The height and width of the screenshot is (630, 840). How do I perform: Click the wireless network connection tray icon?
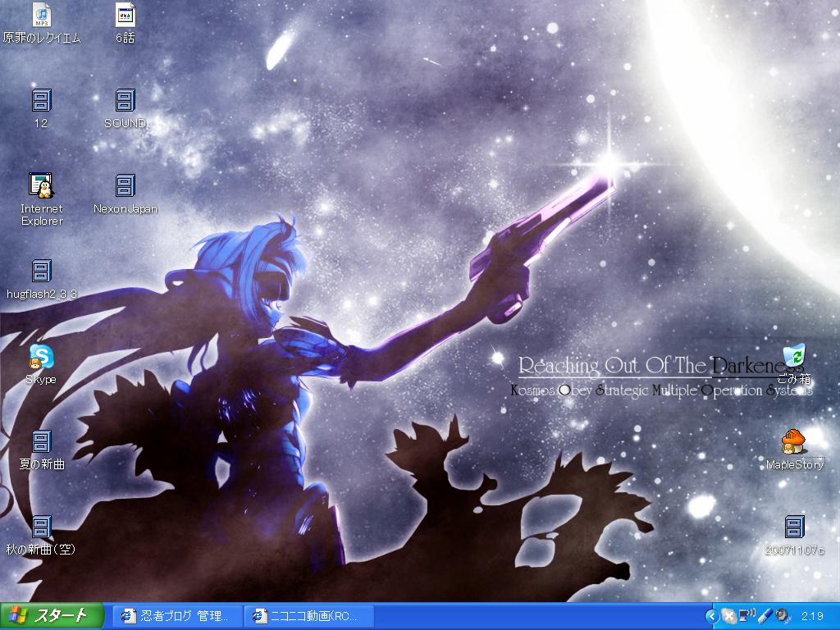[746, 616]
